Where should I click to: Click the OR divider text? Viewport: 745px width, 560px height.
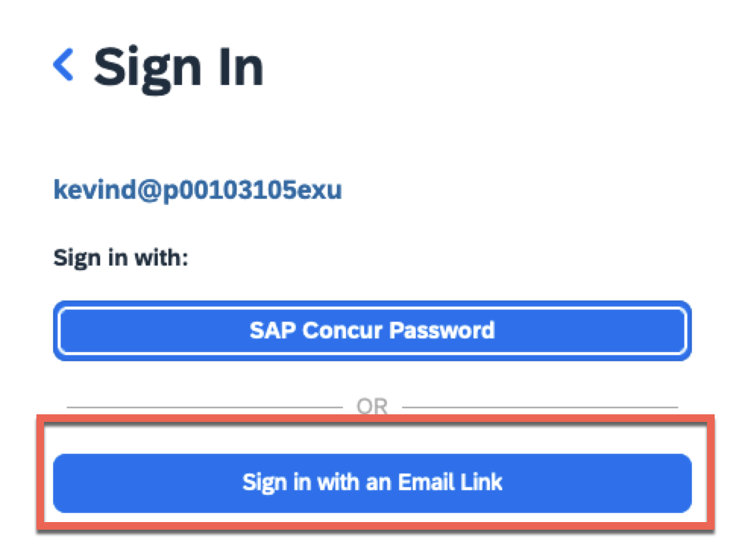[372, 407]
